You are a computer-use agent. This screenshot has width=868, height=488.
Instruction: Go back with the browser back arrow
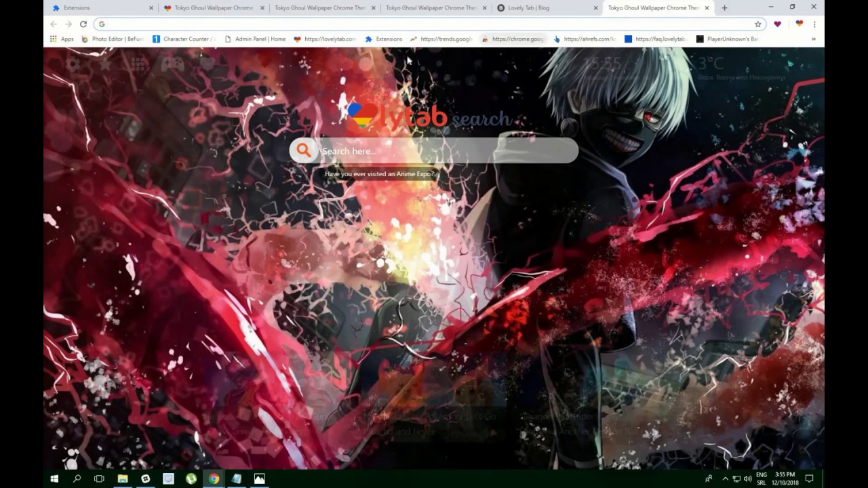pos(54,24)
